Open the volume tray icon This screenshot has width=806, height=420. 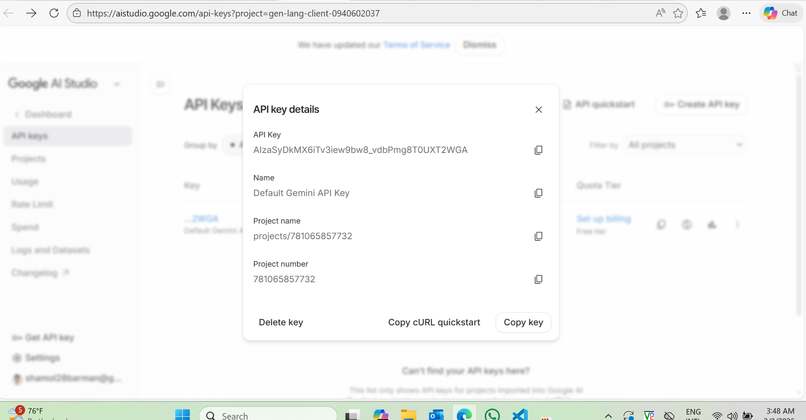pyautogui.click(x=732, y=415)
